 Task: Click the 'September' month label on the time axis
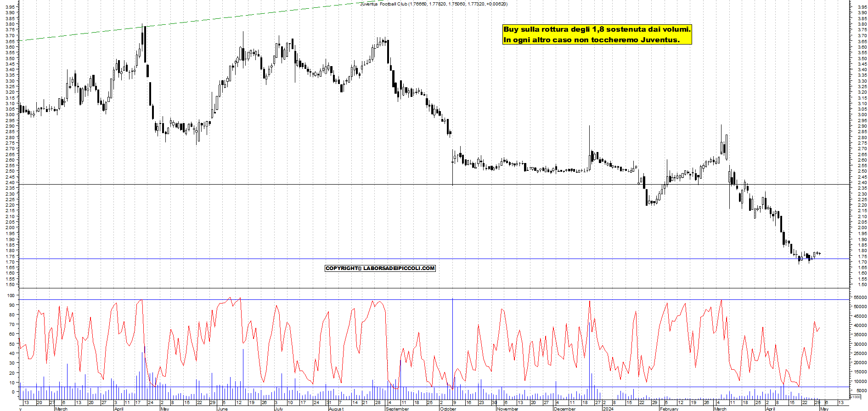397,409
